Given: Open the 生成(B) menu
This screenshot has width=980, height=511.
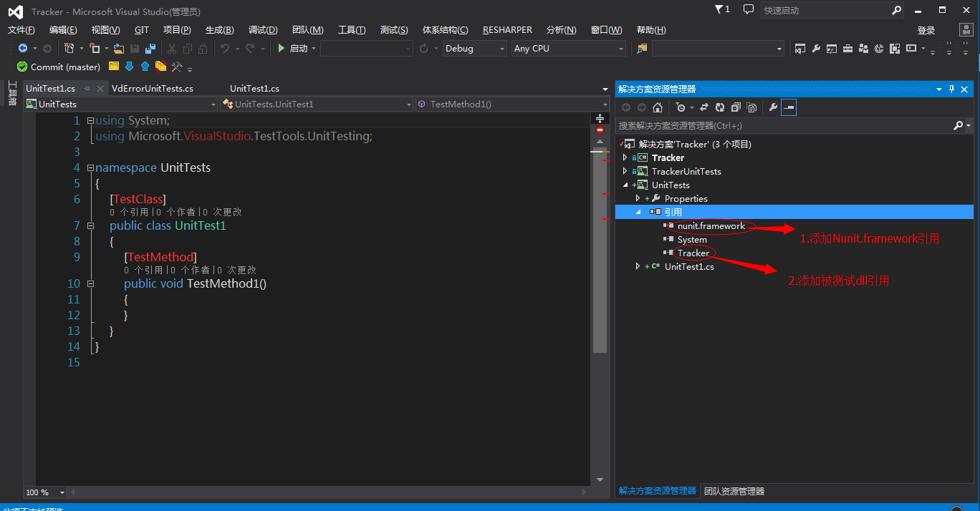Looking at the screenshot, I should click(x=220, y=30).
